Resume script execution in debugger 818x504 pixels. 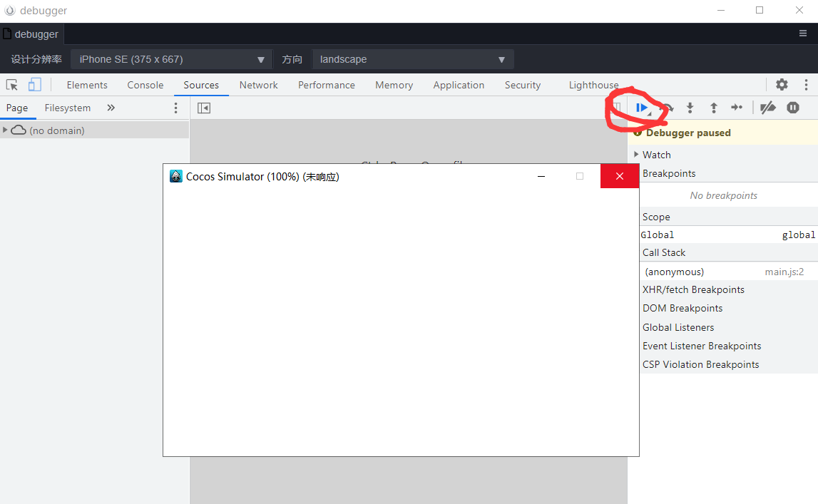click(x=641, y=108)
